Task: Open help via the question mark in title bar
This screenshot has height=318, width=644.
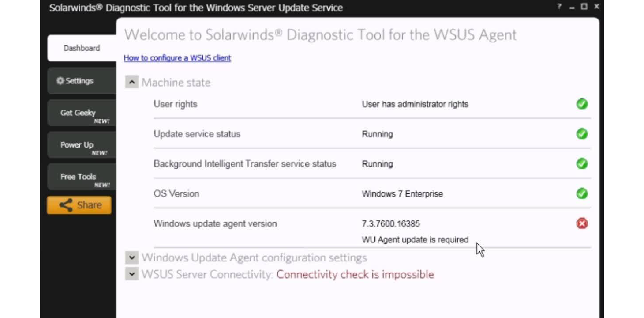Action: (558, 7)
